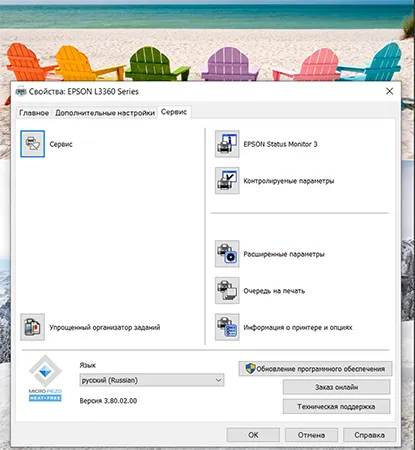Image resolution: width=415 pixels, height=450 pixels.
Task: Close the EPSON L3360 properties dialog
Action: point(389,91)
